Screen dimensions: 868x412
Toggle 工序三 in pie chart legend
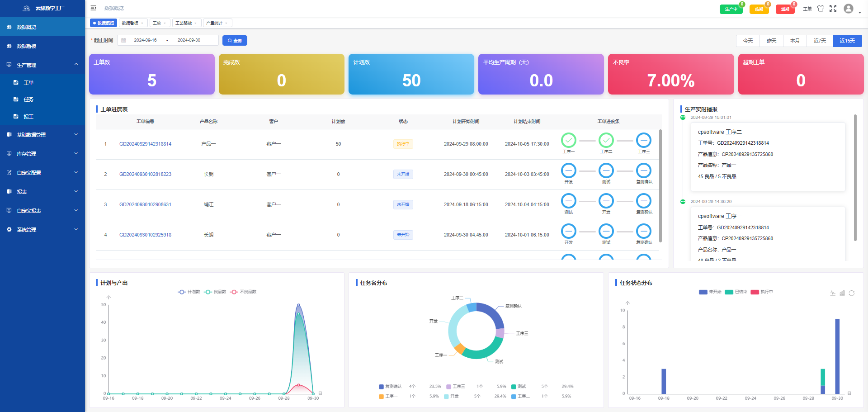tap(456, 387)
